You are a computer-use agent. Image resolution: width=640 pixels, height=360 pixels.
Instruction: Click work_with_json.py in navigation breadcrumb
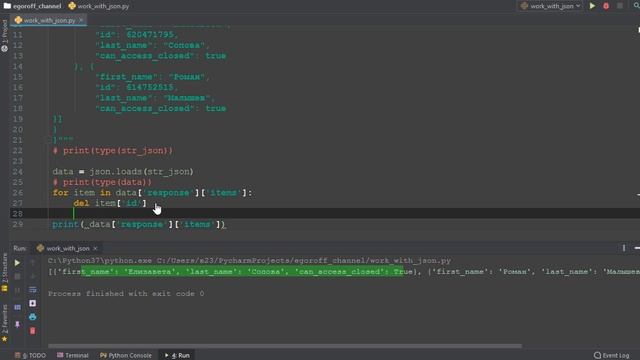(99, 6)
